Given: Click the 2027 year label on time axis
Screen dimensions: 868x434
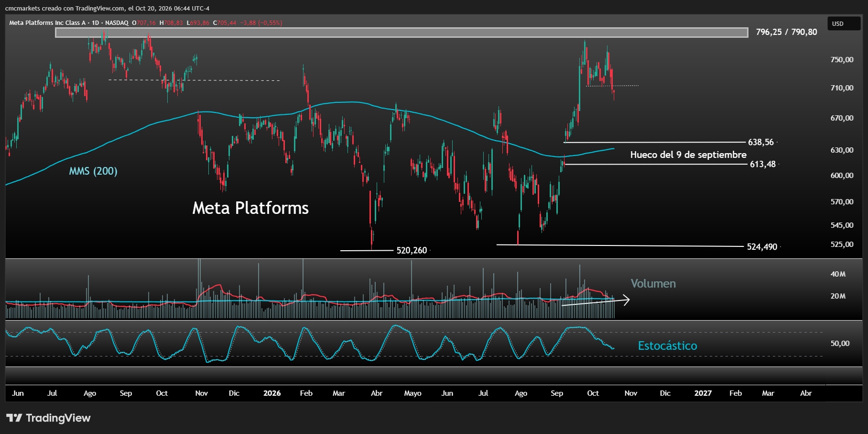Looking at the screenshot, I should tap(703, 393).
